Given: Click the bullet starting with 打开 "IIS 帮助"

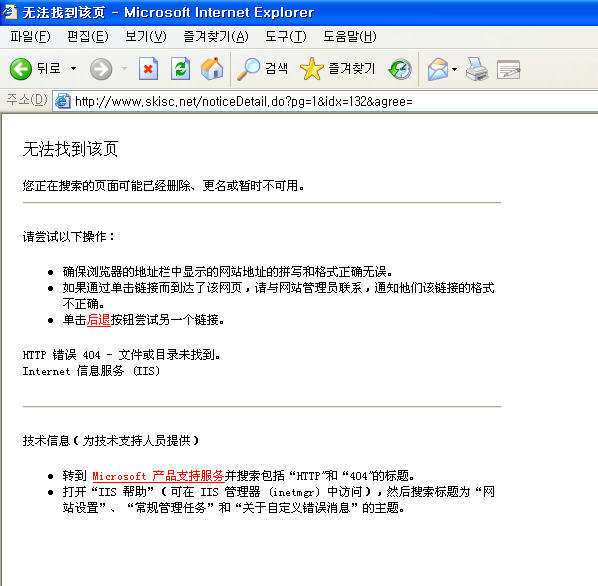Looking at the screenshot, I should coord(278,499).
